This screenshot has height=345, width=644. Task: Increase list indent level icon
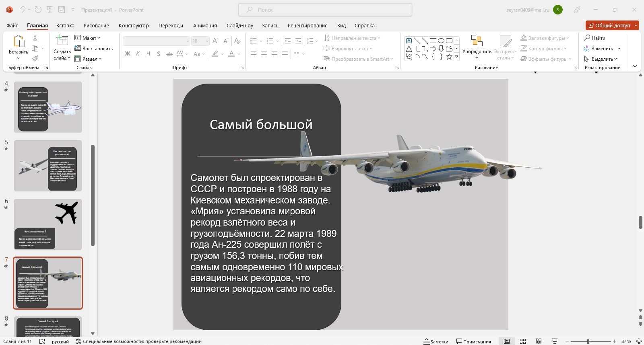(298, 41)
